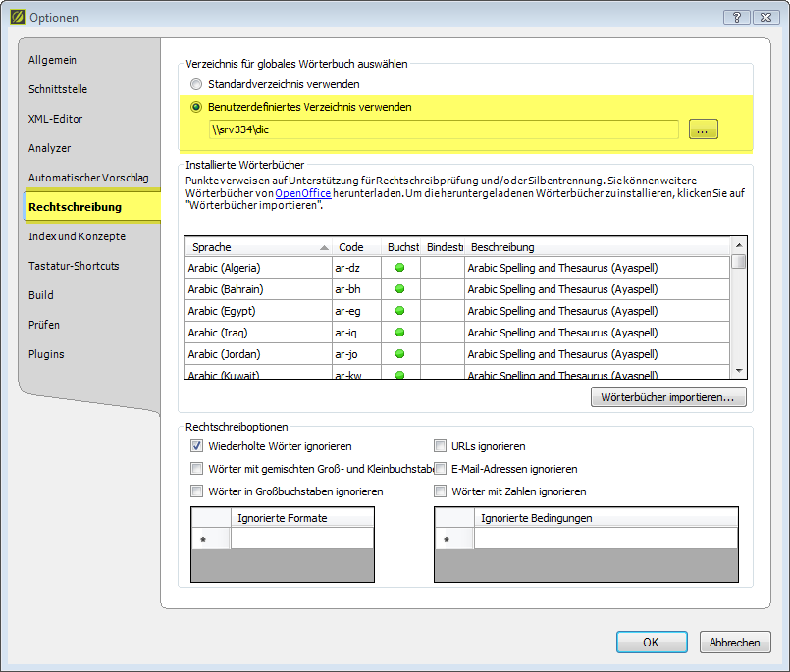
Task: Uncheck Wiederholte Wörter ignorieren
Action: pos(197,446)
